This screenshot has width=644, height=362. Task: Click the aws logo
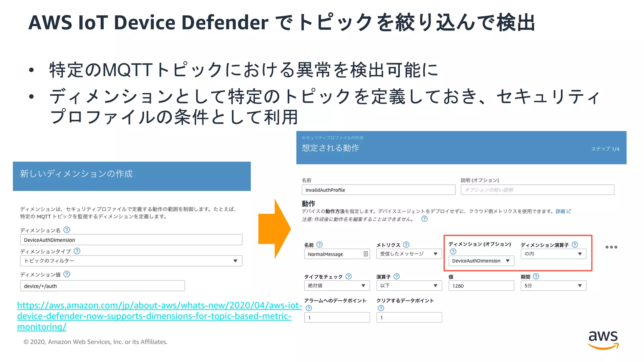(603, 340)
